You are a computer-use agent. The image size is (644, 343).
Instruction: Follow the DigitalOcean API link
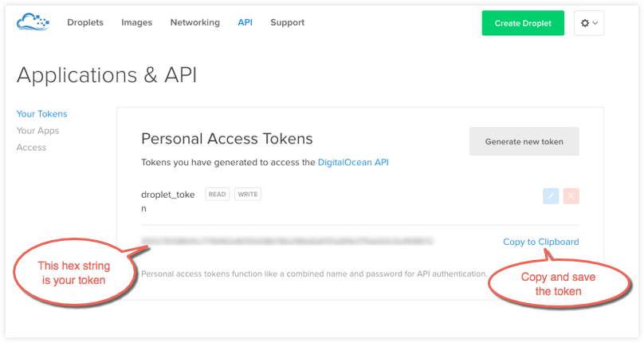pos(353,163)
